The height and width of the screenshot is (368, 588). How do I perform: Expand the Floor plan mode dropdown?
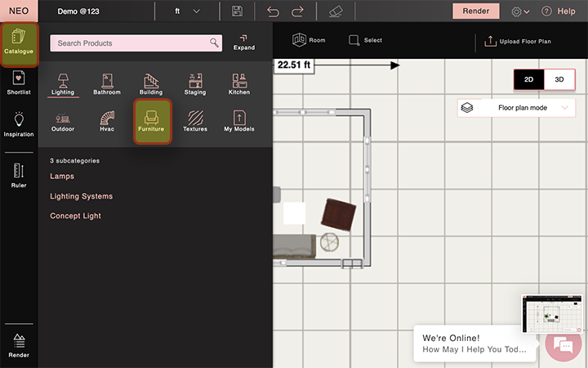tap(516, 108)
